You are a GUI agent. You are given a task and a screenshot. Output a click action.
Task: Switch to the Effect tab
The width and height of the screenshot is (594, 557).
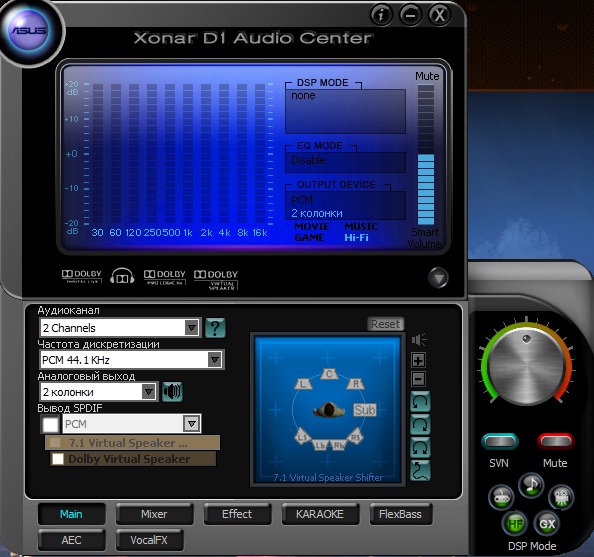237,514
